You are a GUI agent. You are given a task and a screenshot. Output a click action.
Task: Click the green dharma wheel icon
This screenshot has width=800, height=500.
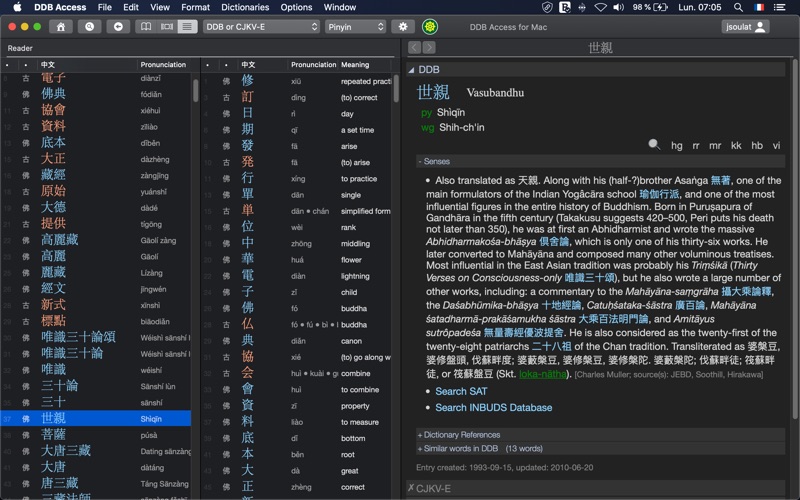(x=430, y=27)
